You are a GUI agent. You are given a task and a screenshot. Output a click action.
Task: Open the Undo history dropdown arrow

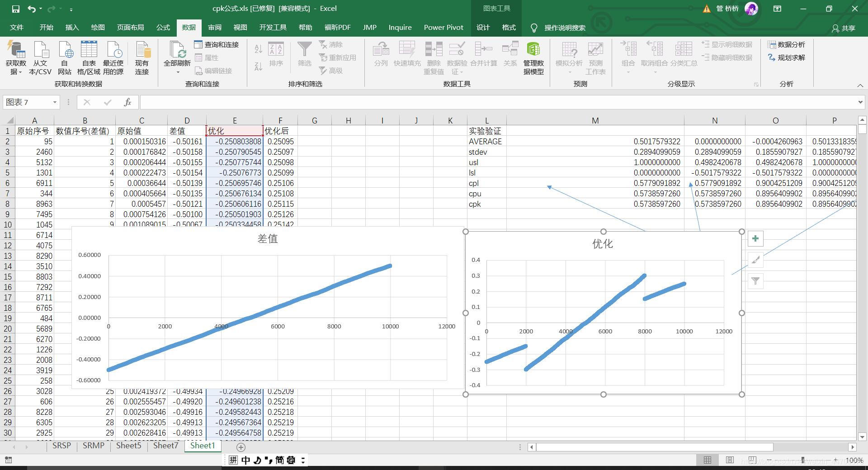coord(41,9)
